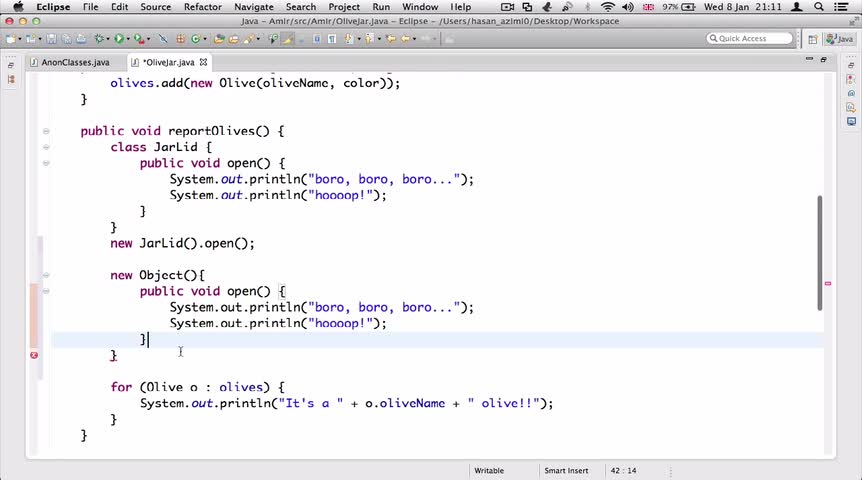Viewport: 862px width, 480px height.
Task: Click the Package Explorer icon in left trim
Action: pyautogui.click(x=11, y=79)
